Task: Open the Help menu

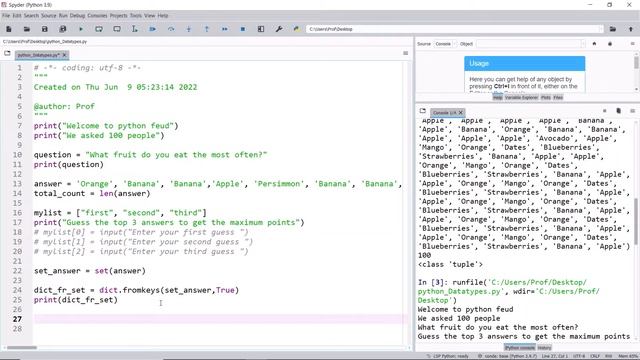Action: (x=162, y=16)
